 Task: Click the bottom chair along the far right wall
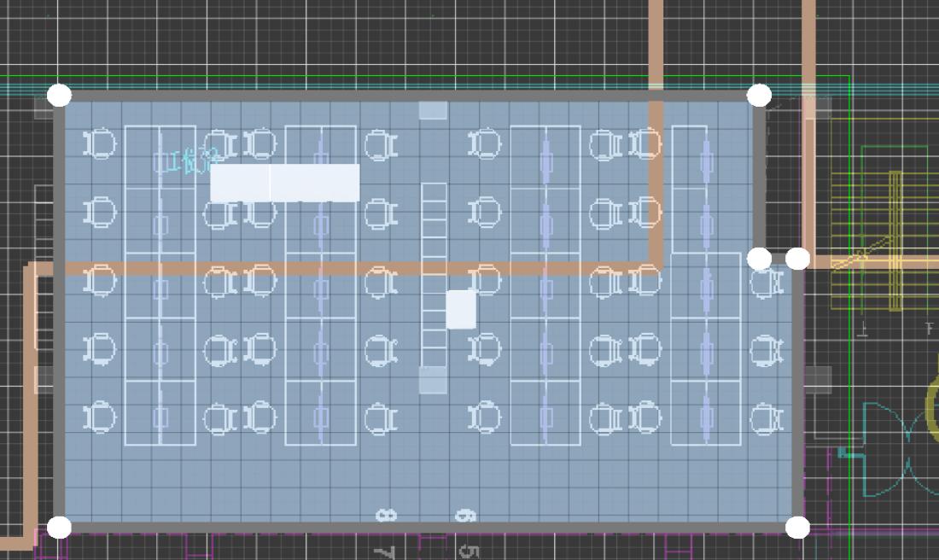coord(766,419)
